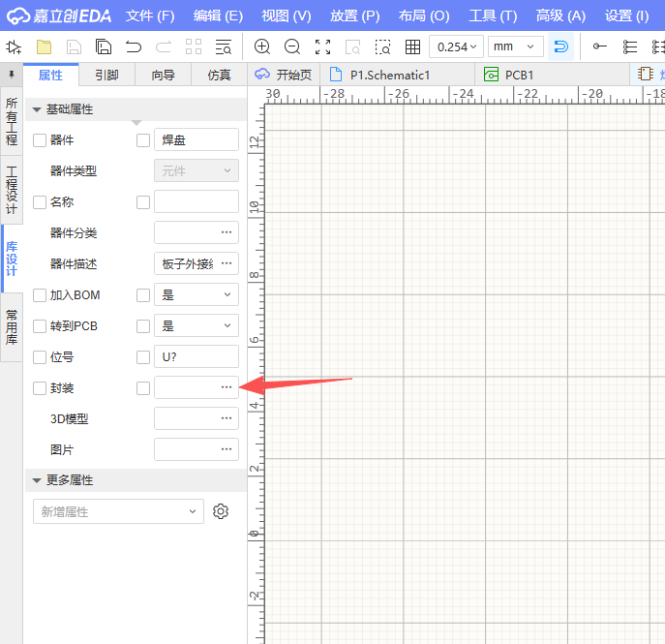The height and width of the screenshot is (644, 665).
Task: Tick the checkbox beside the 焊盘 field
Action: coord(143,140)
